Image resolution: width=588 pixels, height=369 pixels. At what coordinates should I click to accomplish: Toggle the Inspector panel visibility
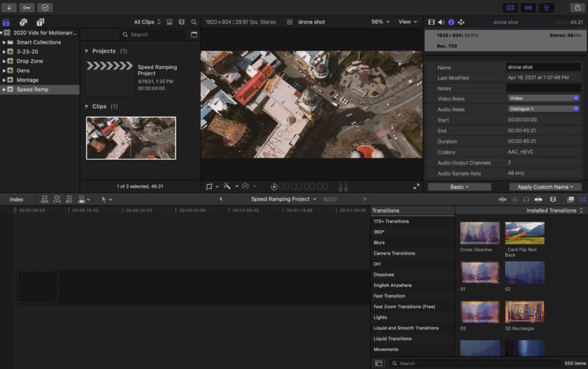click(x=546, y=7)
